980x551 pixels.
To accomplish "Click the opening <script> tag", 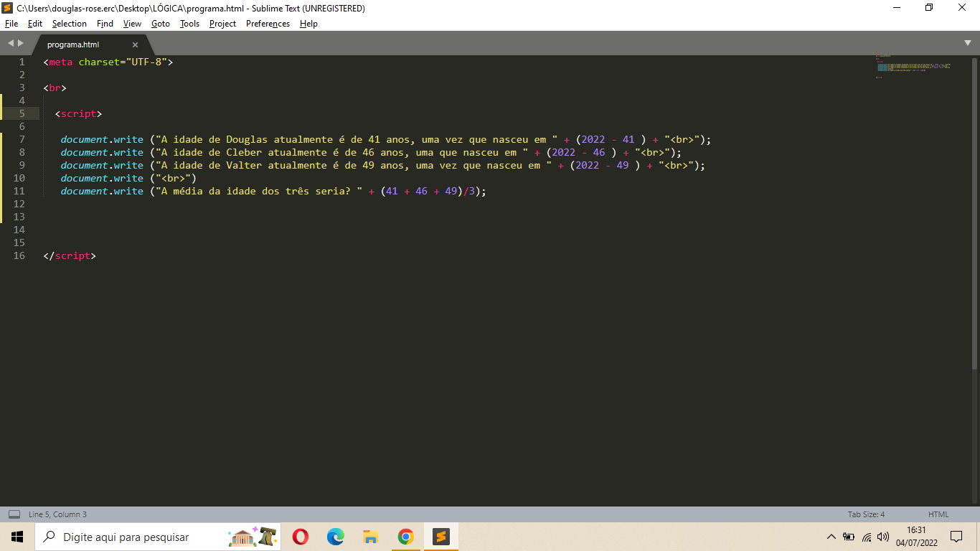I will (x=78, y=113).
